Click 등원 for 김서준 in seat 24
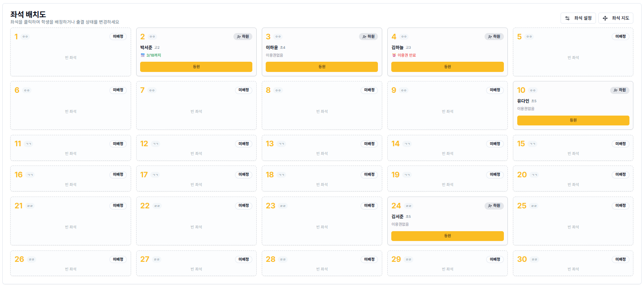The image size is (644, 287). (x=447, y=236)
